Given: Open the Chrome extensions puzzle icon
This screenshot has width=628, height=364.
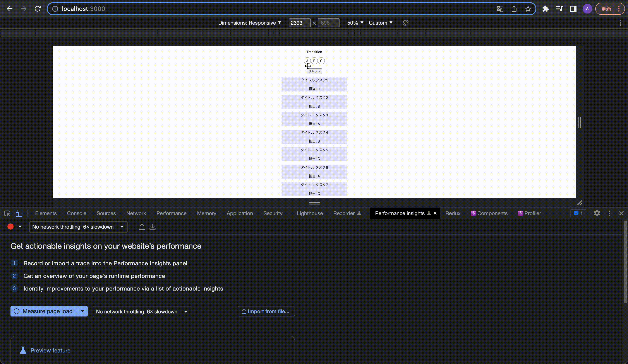Looking at the screenshot, I should click(545, 9).
